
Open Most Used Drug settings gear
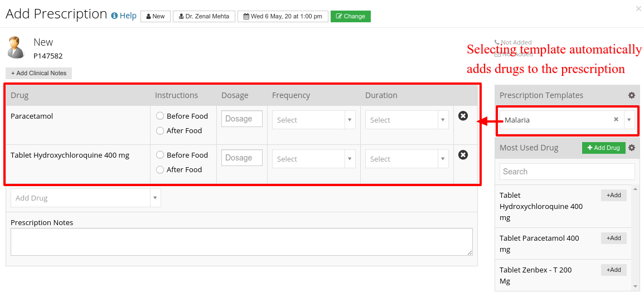pyautogui.click(x=632, y=148)
